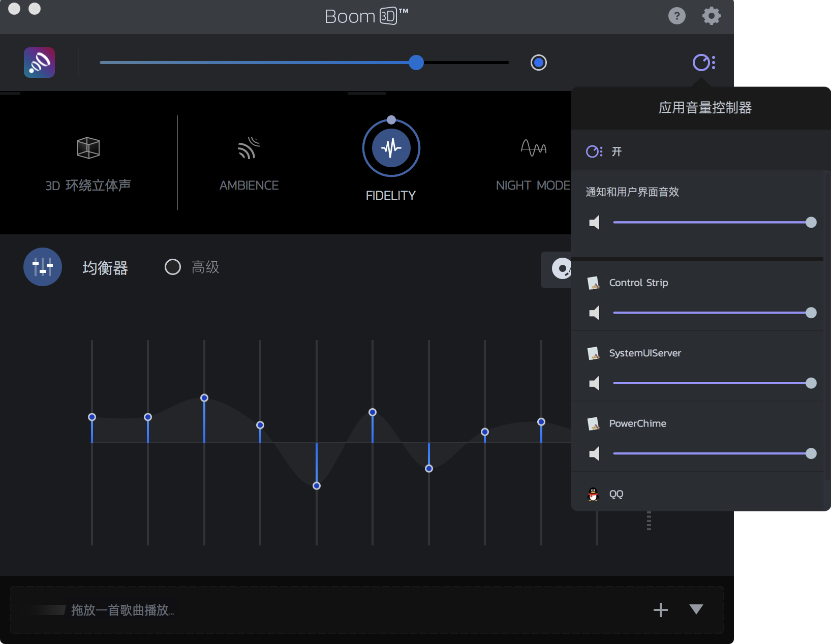Select the Night Mode icon
This screenshot has height=644, width=831.
coord(534,148)
